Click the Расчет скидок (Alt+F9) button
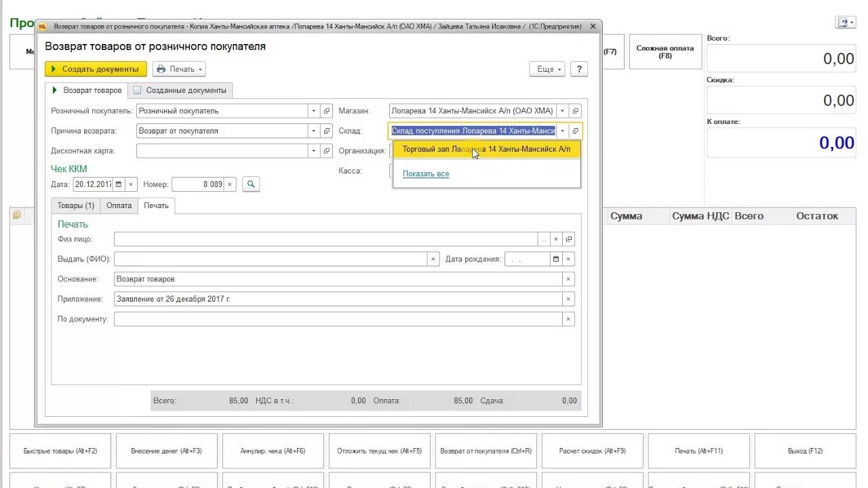This screenshot has width=868, height=488. click(593, 451)
